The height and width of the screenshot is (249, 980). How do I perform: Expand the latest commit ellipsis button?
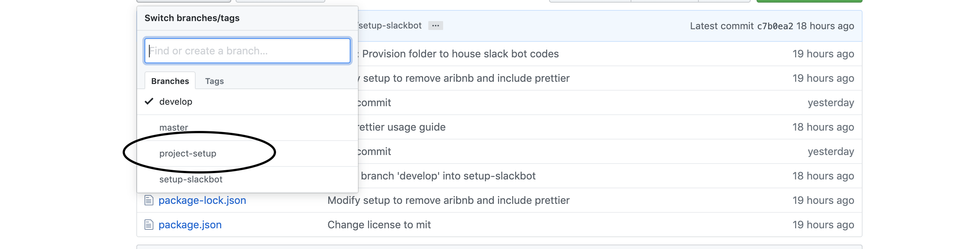click(435, 26)
